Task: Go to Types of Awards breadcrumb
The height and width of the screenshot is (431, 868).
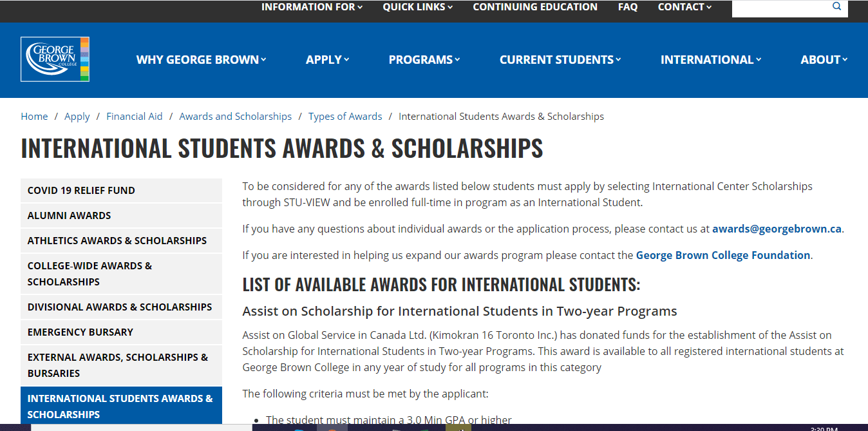Action: point(345,117)
